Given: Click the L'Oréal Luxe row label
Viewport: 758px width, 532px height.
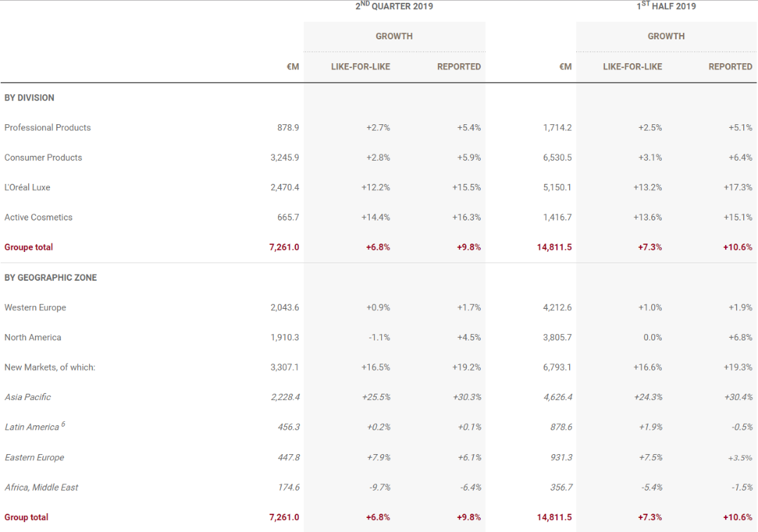Looking at the screenshot, I should pos(27,187).
